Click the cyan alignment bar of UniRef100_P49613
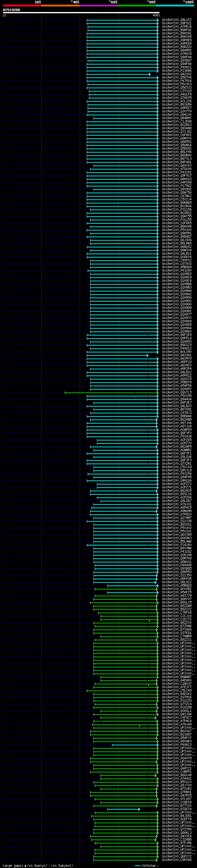This screenshot has width=197, height=868. pyautogui.click(x=135, y=745)
